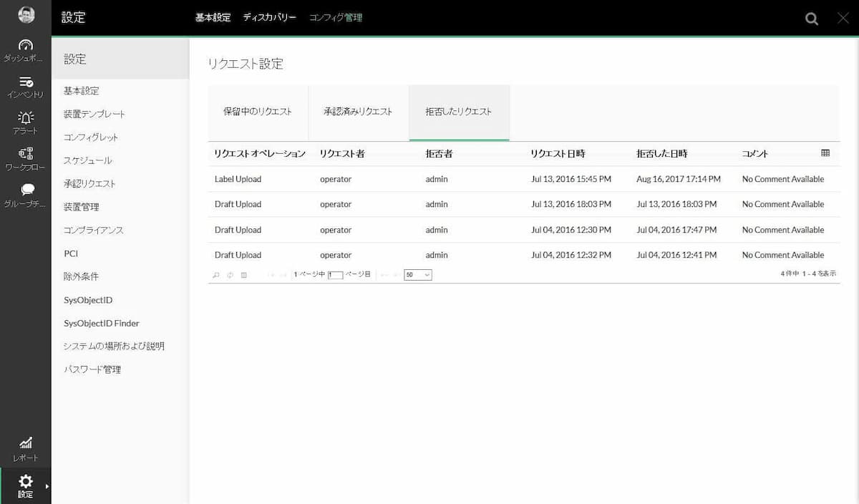Open ディスカバリー in the top menu

point(269,18)
